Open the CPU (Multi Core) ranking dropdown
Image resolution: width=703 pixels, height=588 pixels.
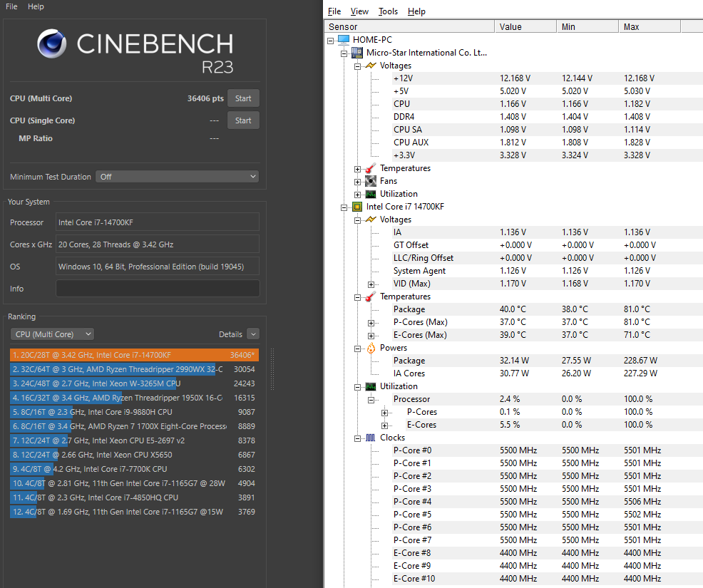click(x=52, y=334)
